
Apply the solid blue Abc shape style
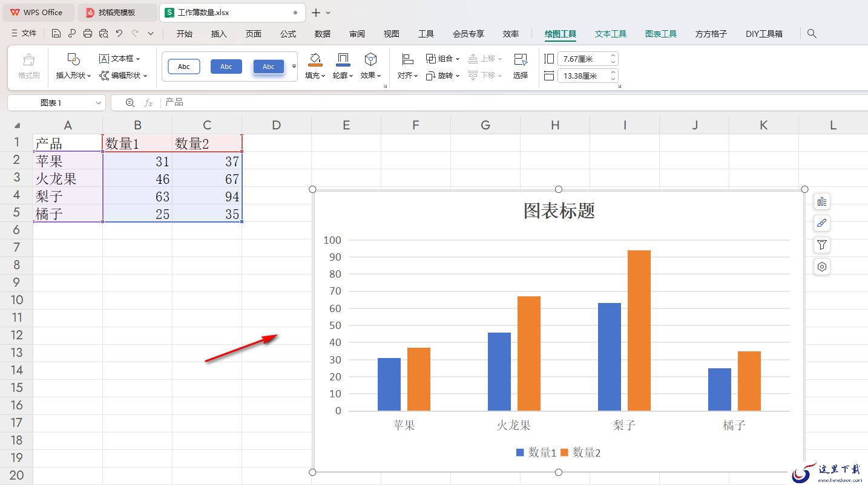(x=226, y=67)
